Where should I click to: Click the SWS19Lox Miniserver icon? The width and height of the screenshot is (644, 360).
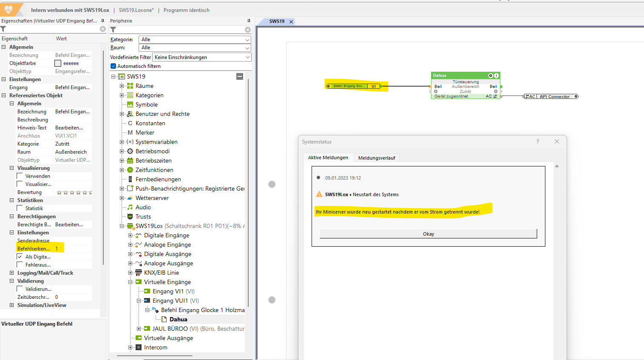tap(131, 226)
